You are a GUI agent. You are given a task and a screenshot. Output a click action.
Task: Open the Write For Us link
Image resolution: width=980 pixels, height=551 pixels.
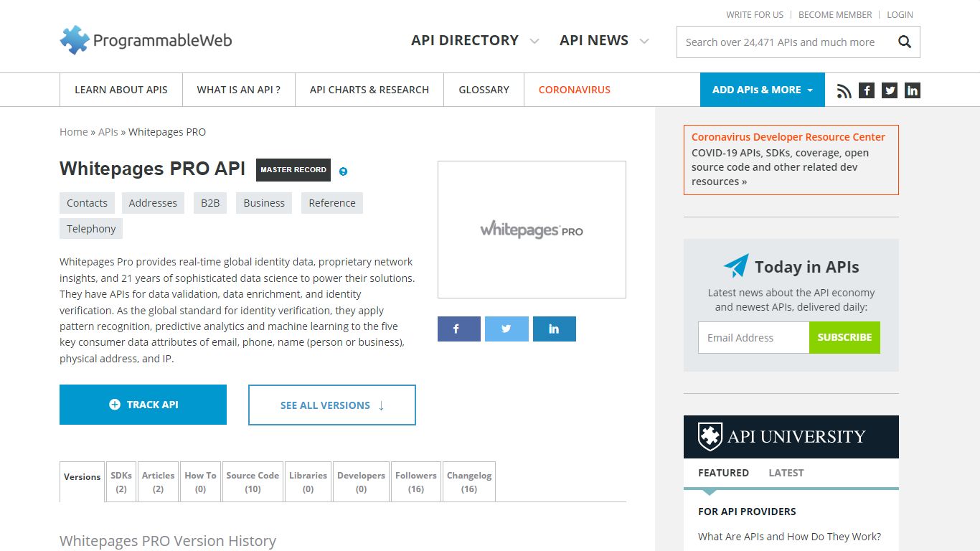[755, 14]
